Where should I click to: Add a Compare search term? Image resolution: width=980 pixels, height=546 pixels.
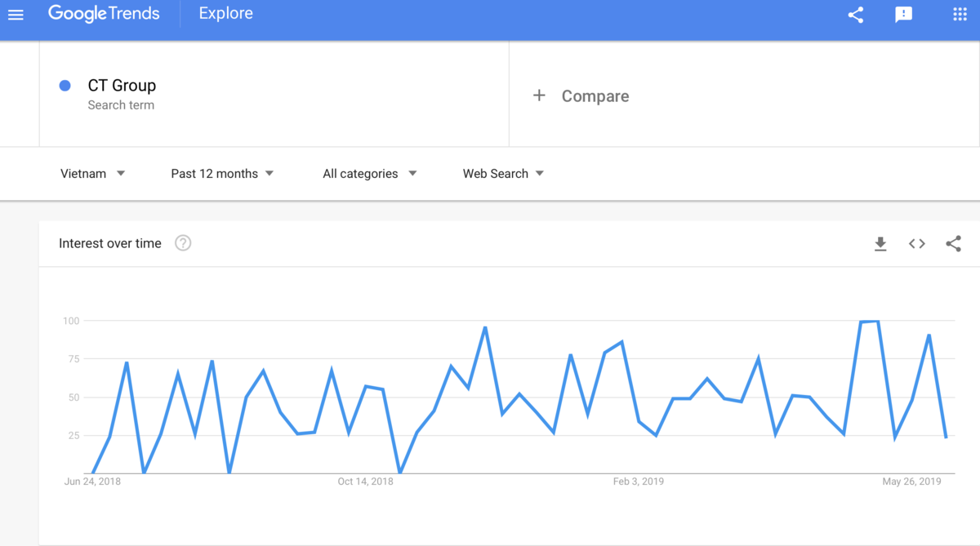[x=744, y=95]
